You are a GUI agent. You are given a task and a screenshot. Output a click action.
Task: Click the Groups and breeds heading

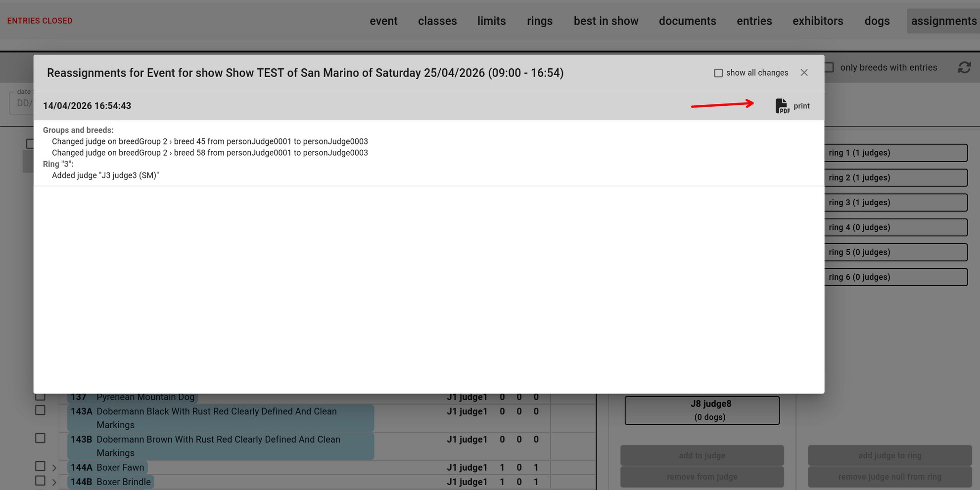78,130
